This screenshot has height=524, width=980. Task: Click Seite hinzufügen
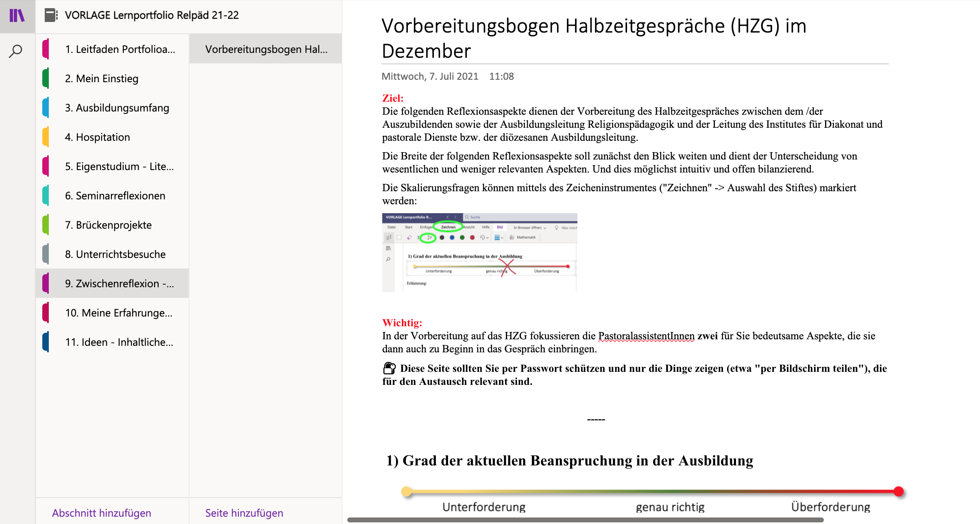click(x=244, y=513)
